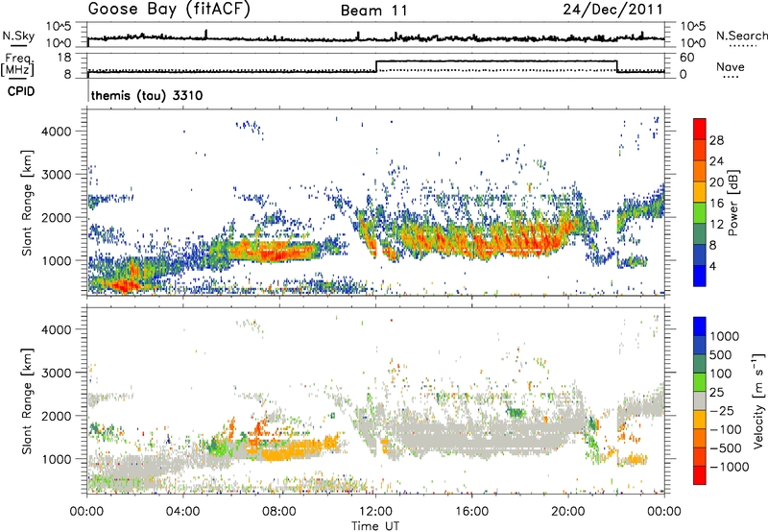Click the "CPID" row label
Screen dimensions: 768x532
tap(21, 91)
